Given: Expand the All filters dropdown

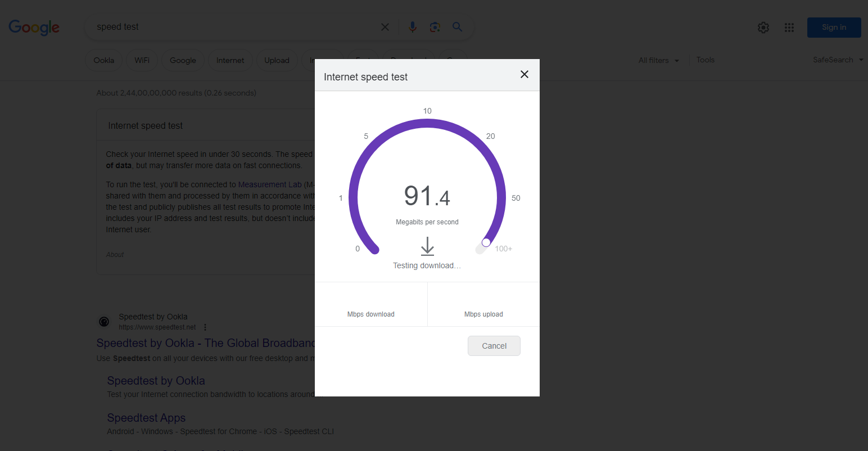Looking at the screenshot, I should [659, 60].
